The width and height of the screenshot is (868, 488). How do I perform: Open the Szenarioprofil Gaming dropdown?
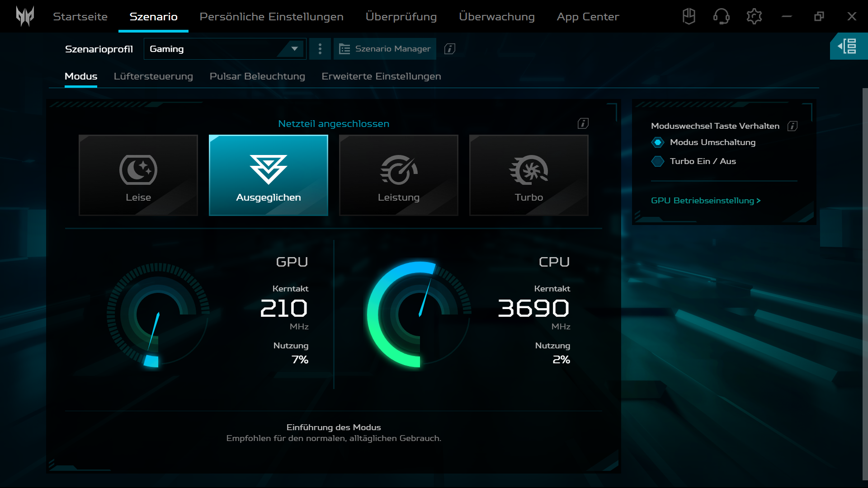pyautogui.click(x=225, y=49)
